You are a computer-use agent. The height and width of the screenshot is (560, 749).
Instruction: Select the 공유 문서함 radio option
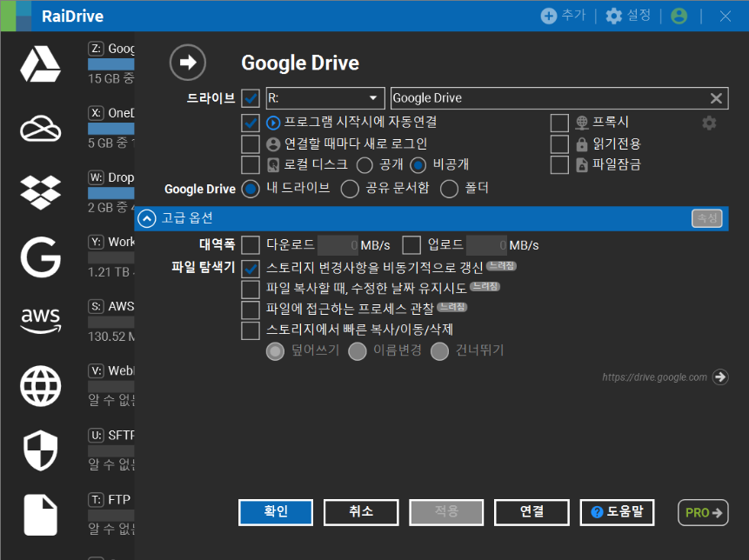coord(350,189)
